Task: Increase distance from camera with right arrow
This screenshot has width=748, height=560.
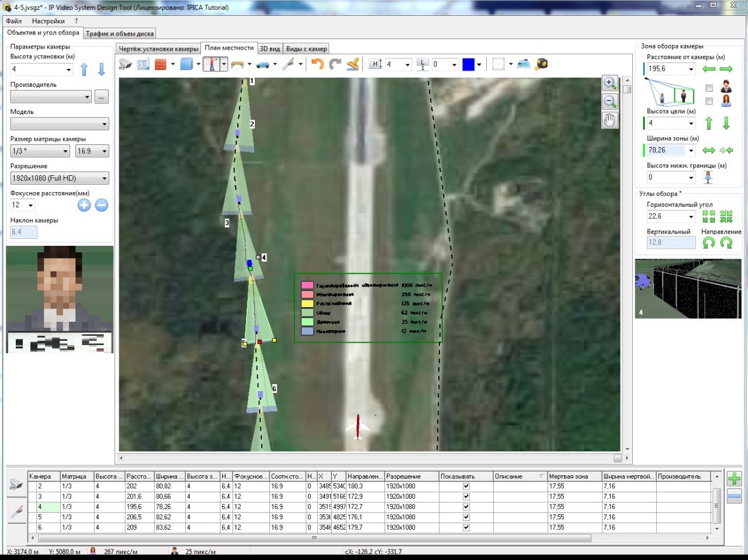Action: pyautogui.click(x=726, y=69)
